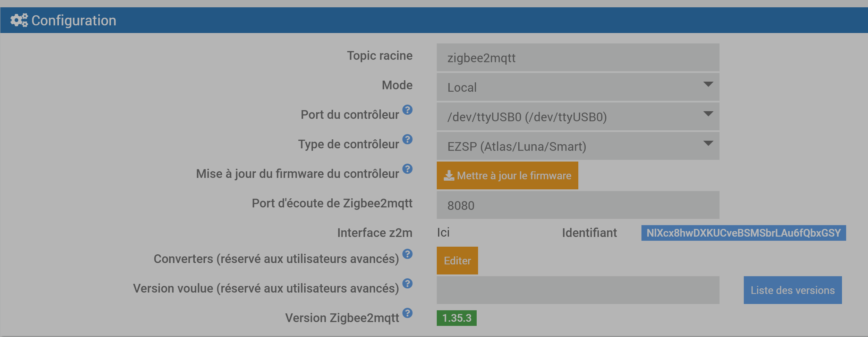Click the 1.35.3 version badge
Image resolution: width=868 pixels, height=337 pixels.
(x=457, y=318)
